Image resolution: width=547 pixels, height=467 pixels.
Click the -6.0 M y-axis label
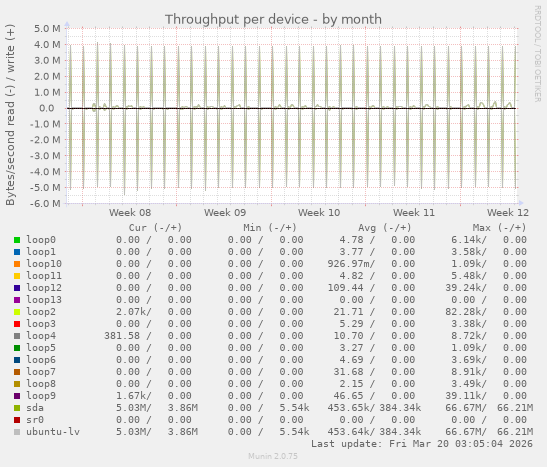(x=45, y=203)
